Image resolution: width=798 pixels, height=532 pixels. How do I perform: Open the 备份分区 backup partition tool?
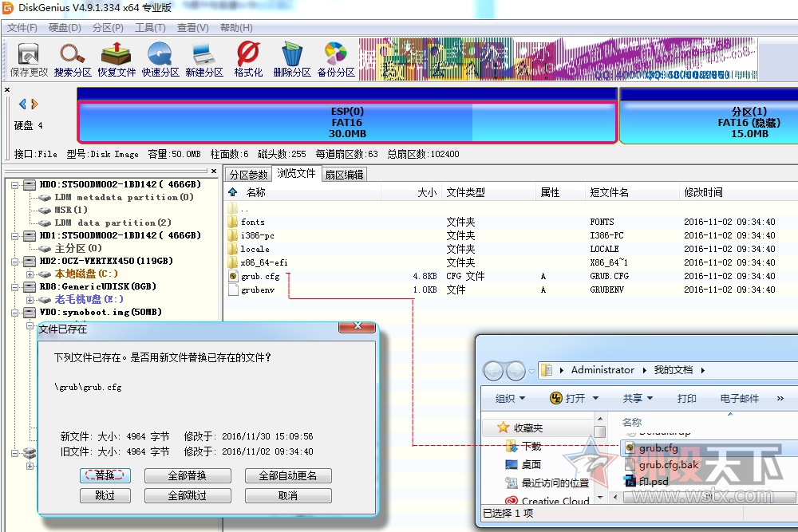(336, 60)
